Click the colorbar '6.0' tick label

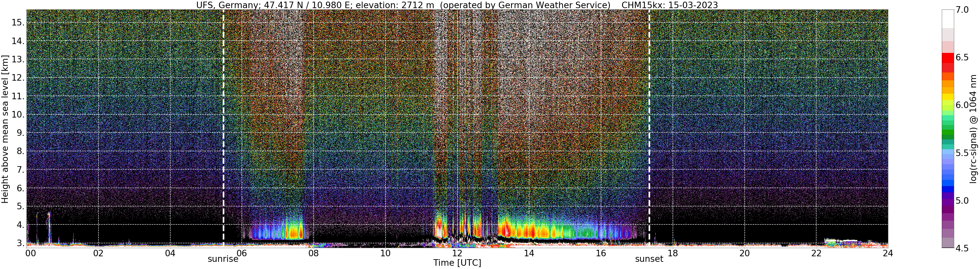[x=962, y=105]
